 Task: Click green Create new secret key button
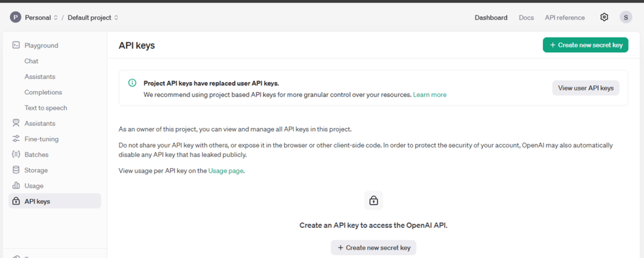(x=586, y=45)
